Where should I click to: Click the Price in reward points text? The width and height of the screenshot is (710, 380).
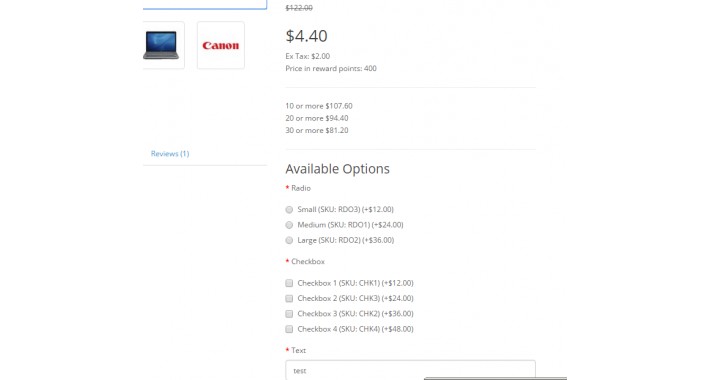click(x=331, y=68)
